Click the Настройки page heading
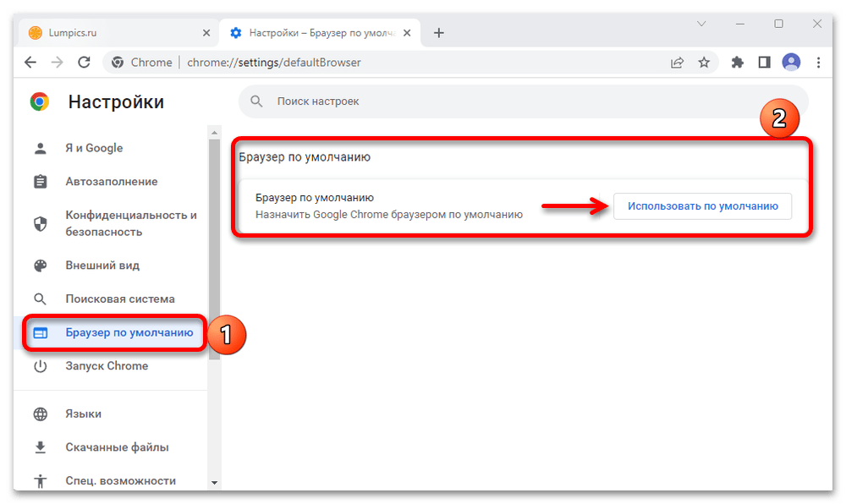This screenshot has width=846, height=504. click(116, 101)
